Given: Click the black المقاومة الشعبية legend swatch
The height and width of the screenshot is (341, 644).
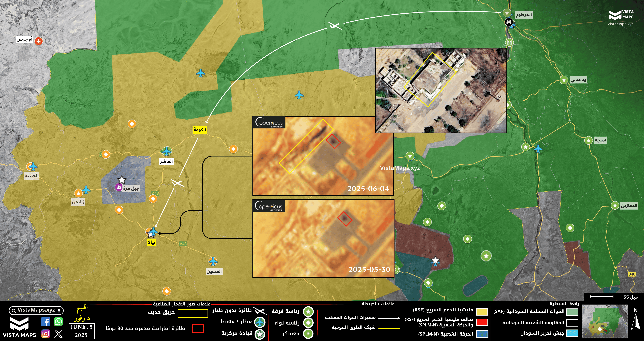Looking at the screenshot, I should pyautogui.click(x=572, y=322).
